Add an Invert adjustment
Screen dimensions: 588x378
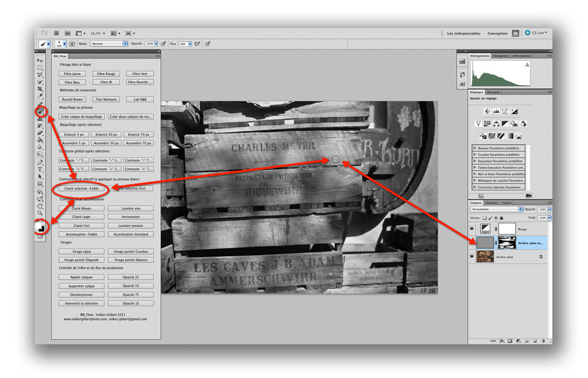pyautogui.click(x=483, y=136)
